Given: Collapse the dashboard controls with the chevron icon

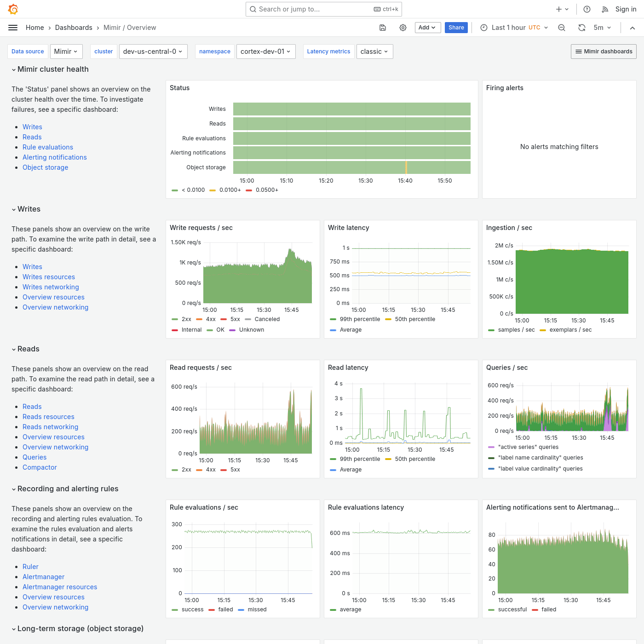Looking at the screenshot, I should [632, 28].
